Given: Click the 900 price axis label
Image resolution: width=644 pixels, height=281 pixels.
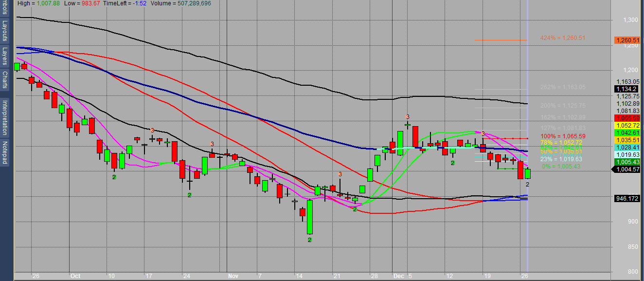Looking at the screenshot, I should point(634,221).
